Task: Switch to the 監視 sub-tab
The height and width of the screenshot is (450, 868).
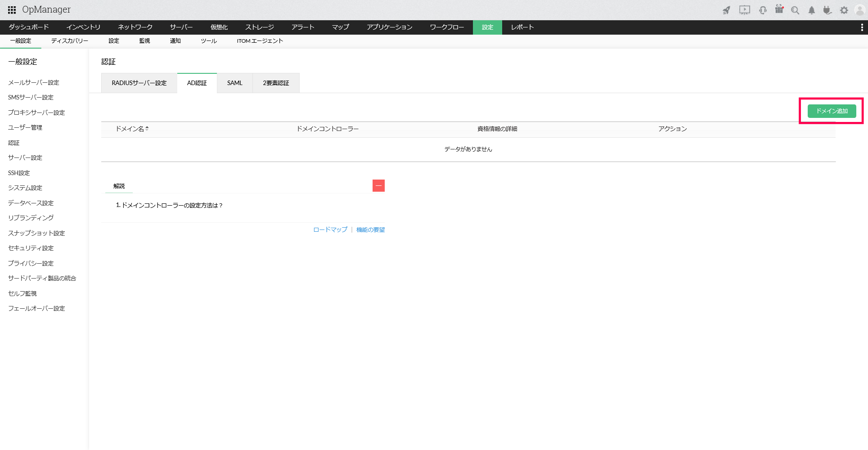Action: pyautogui.click(x=144, y=41)
